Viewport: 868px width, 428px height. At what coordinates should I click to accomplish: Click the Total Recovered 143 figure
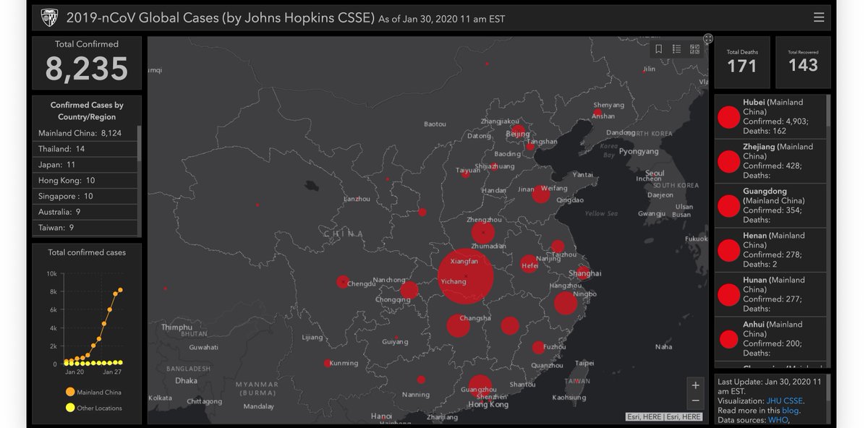tap(803, 65)
